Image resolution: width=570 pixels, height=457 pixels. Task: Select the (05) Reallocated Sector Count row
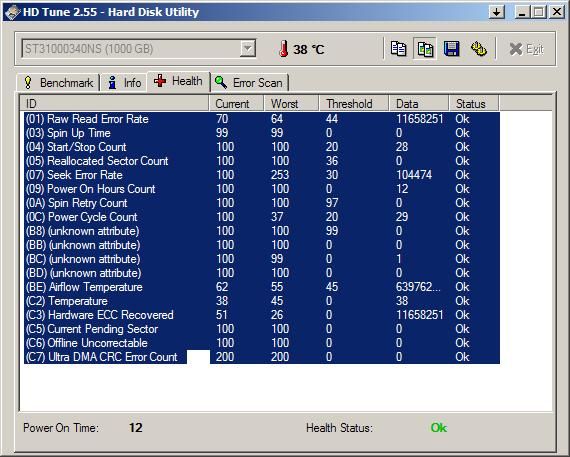tap(262, 161)
